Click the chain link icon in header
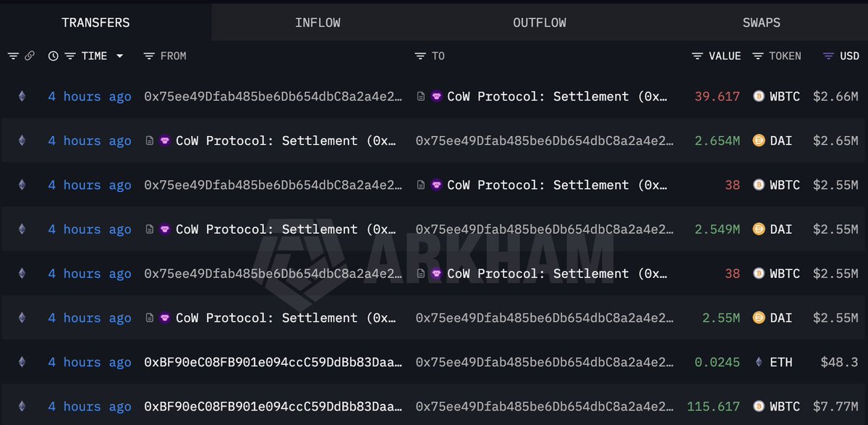This screenshot has height=425, width=868. (30, 56)
